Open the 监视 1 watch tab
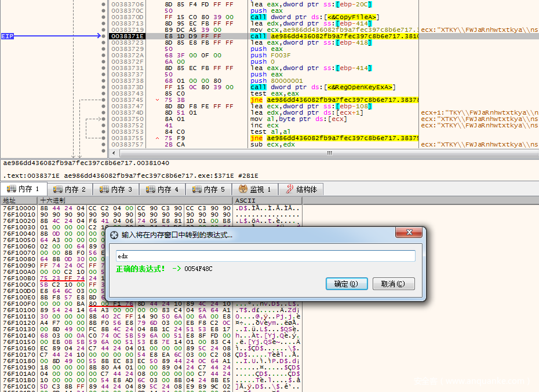Viewport: 539px width, 392px height. click(256, 189)
